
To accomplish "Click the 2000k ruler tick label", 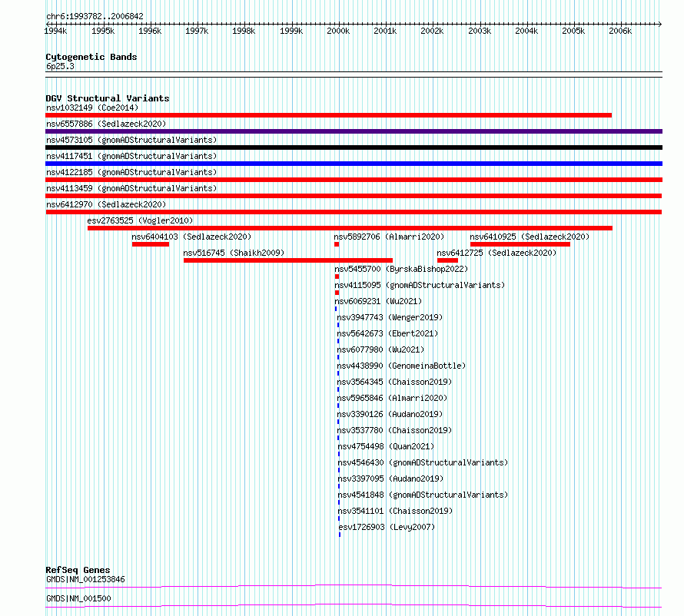I will tap(338, 31).
